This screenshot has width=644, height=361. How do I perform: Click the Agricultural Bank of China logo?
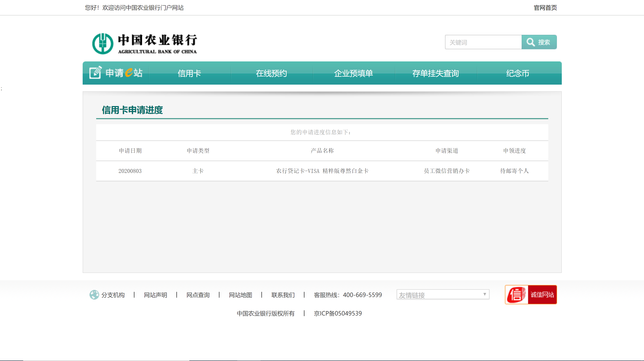[x=145, y=44]
